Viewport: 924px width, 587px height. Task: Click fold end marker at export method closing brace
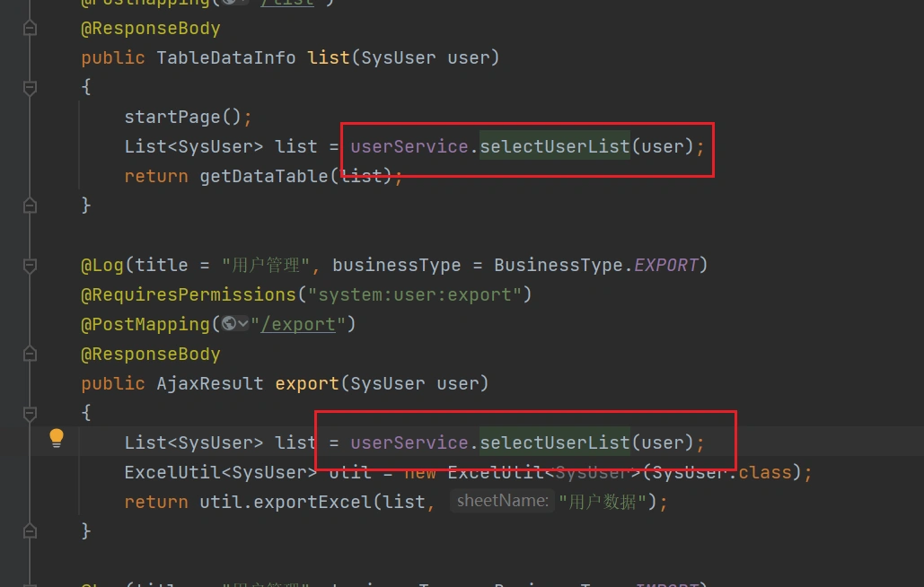tap(30, 530)
